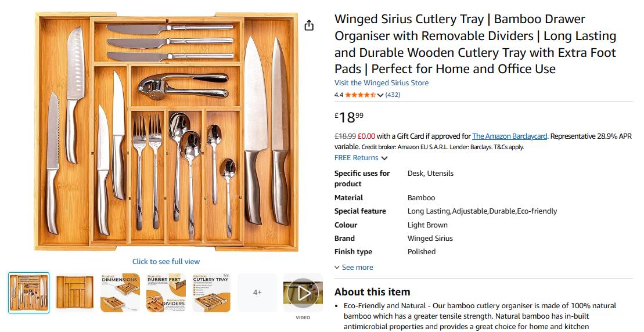
Task: Click the 4.4 rating number
Action: [339, 95]
